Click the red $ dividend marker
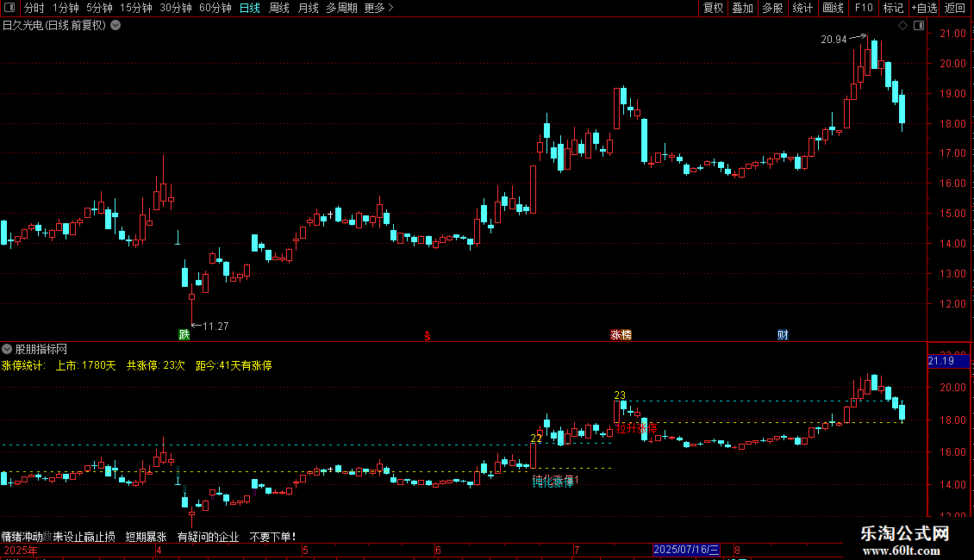Screen dimensions: 974x560 tap(428, 336)
